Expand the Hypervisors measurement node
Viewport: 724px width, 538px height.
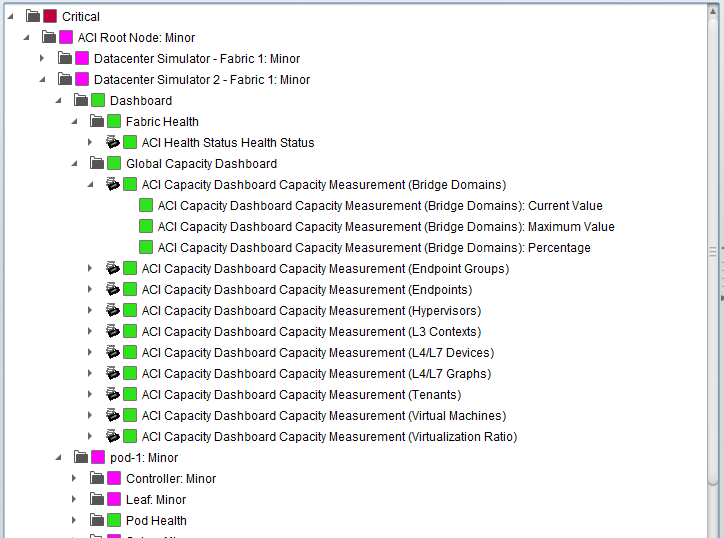click(x=90, y=310)
